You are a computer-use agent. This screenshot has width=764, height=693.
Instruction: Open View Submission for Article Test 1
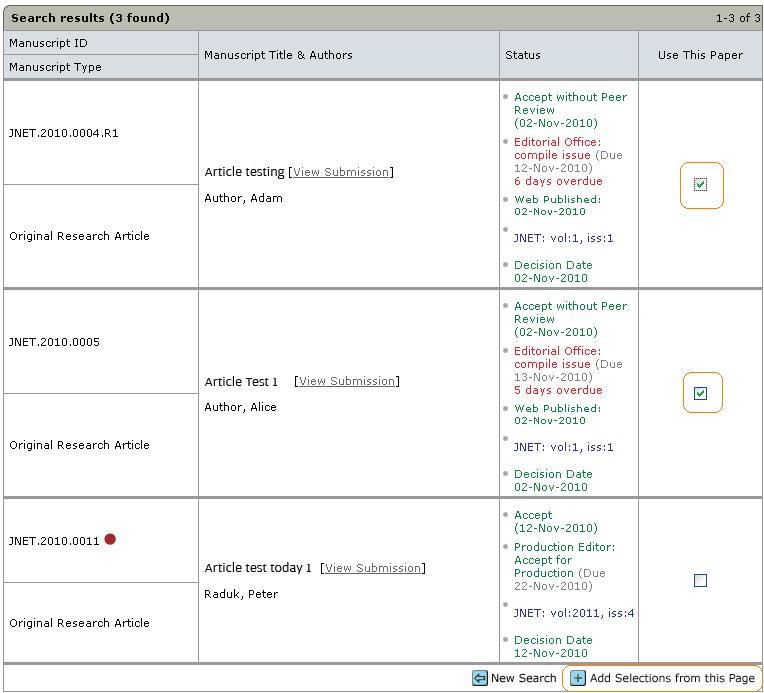[347, 381]
